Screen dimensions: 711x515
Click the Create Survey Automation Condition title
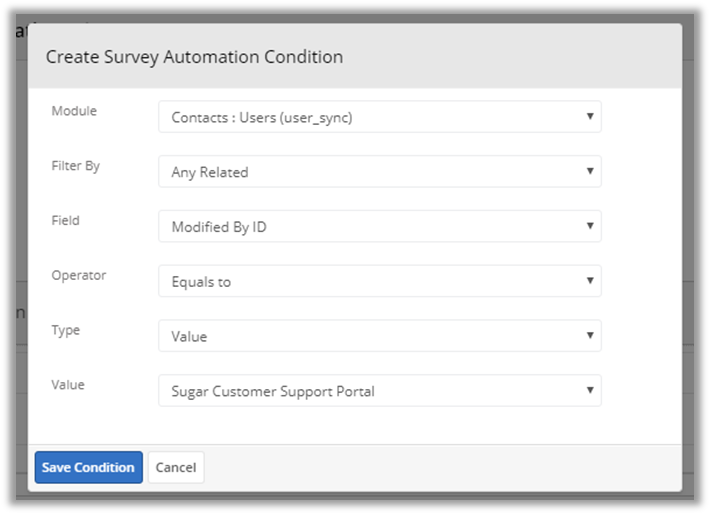tap(194, 57)
